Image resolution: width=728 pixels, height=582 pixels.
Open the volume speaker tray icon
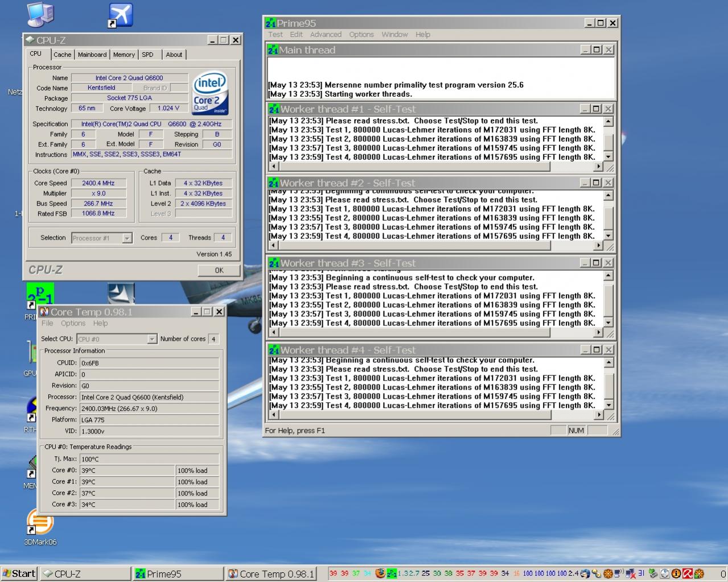point(619,573)
